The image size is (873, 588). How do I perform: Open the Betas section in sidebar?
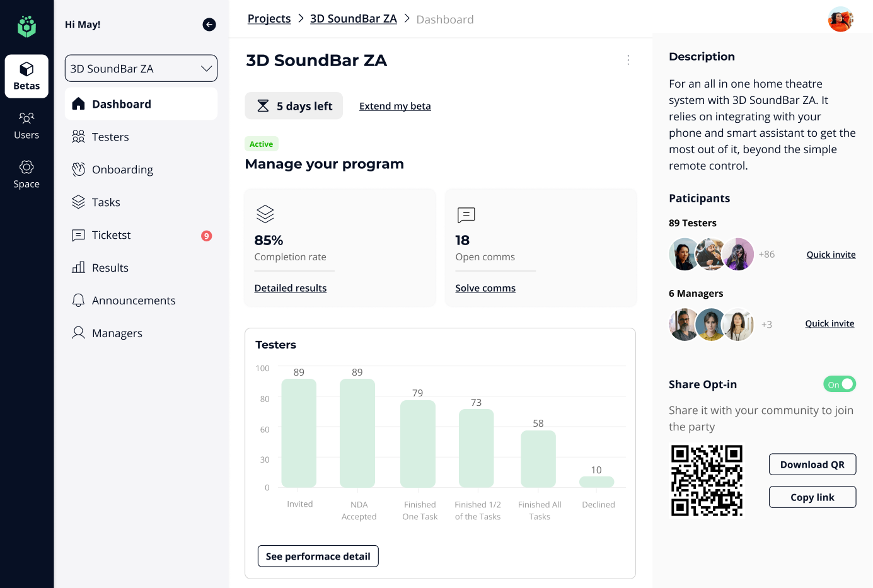pyautogui.click(x=26, y=76)
